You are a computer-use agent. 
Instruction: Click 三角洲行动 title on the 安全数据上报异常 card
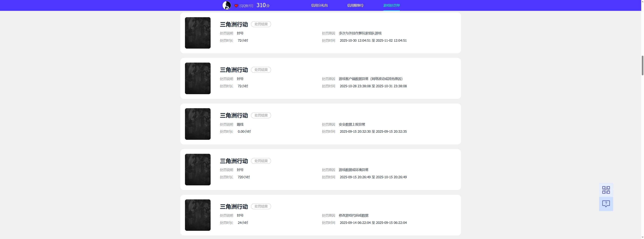234,115
